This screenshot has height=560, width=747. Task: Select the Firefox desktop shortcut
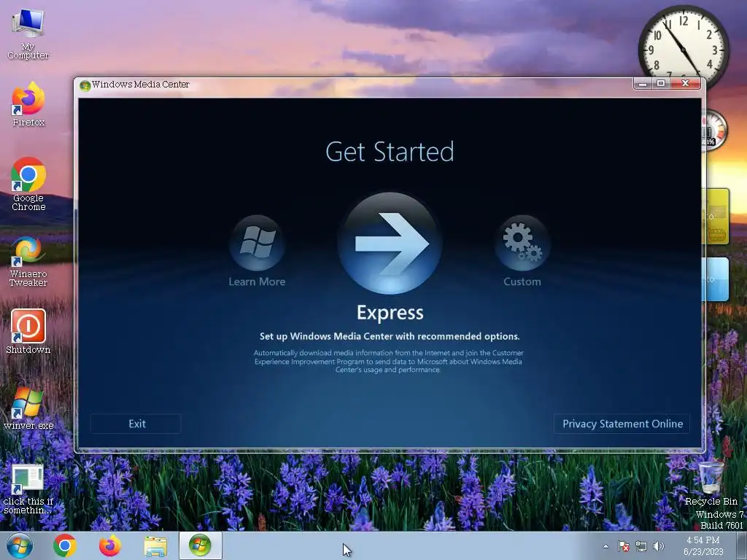[x=28, y=104]
